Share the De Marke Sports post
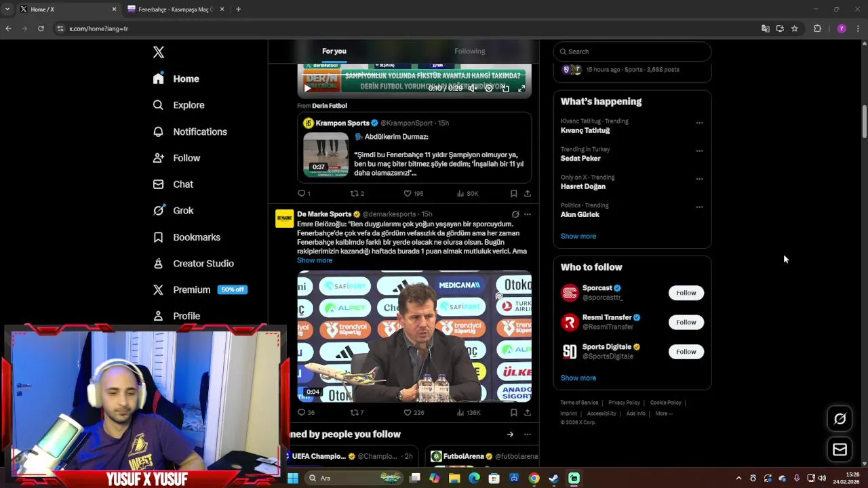Image resolution: width=868 pixels, height=488 pixels. 527,412
